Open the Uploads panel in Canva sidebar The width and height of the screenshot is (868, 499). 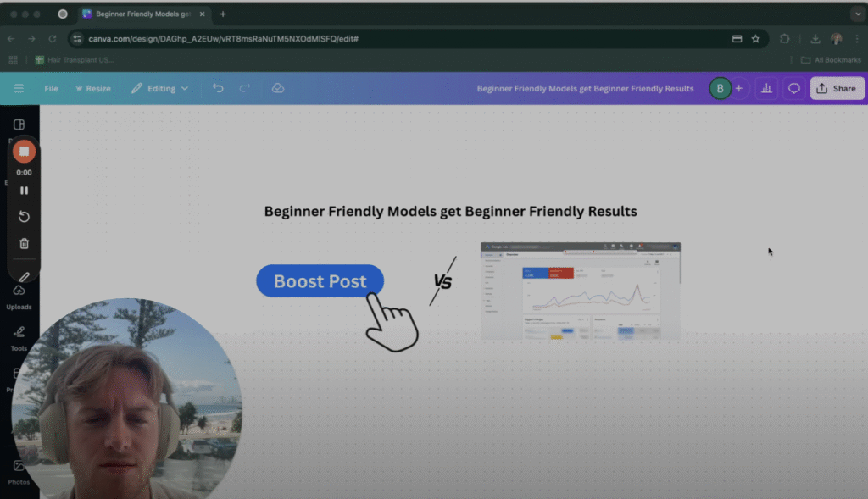[19, 297]
